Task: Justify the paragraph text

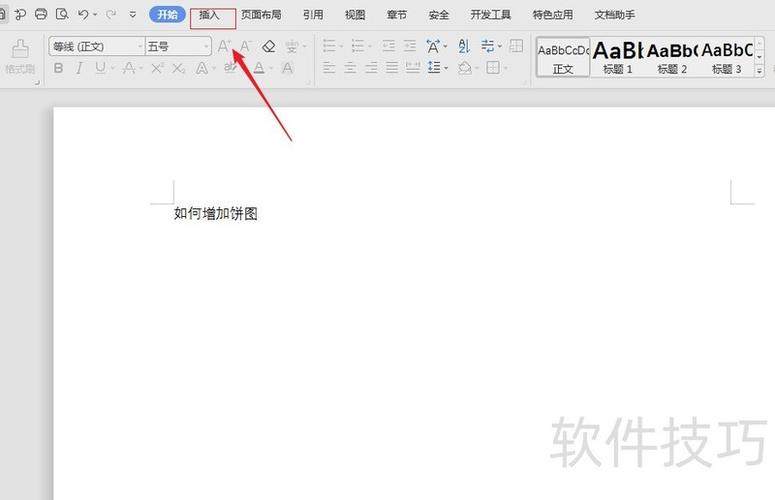Action: (392, 68)
